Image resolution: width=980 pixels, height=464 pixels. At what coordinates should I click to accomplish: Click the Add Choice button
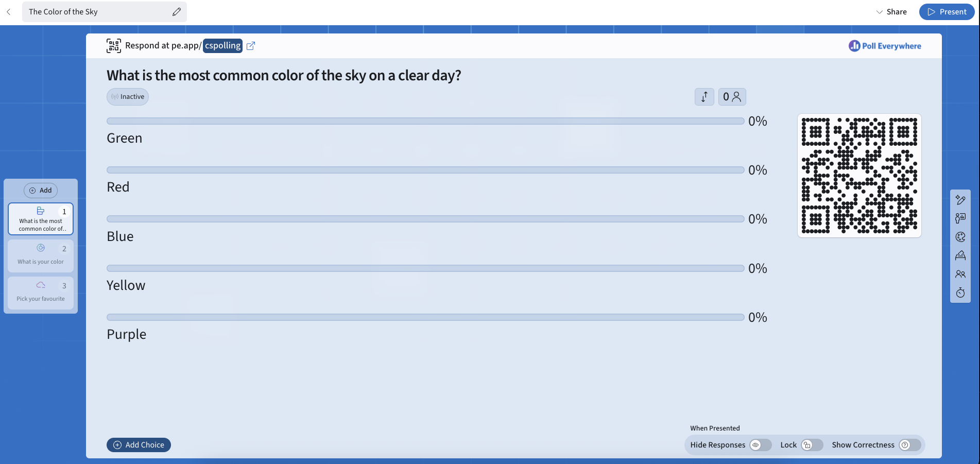tap(139, 444)
